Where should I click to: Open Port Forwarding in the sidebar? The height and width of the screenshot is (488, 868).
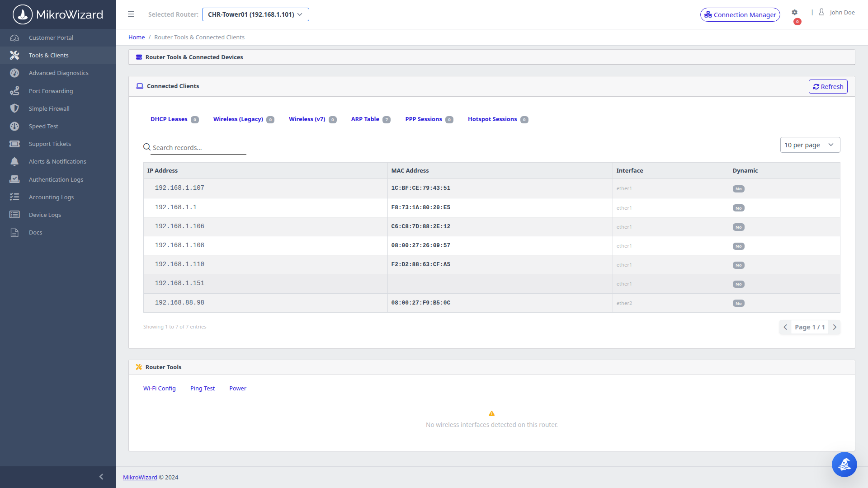58,91
